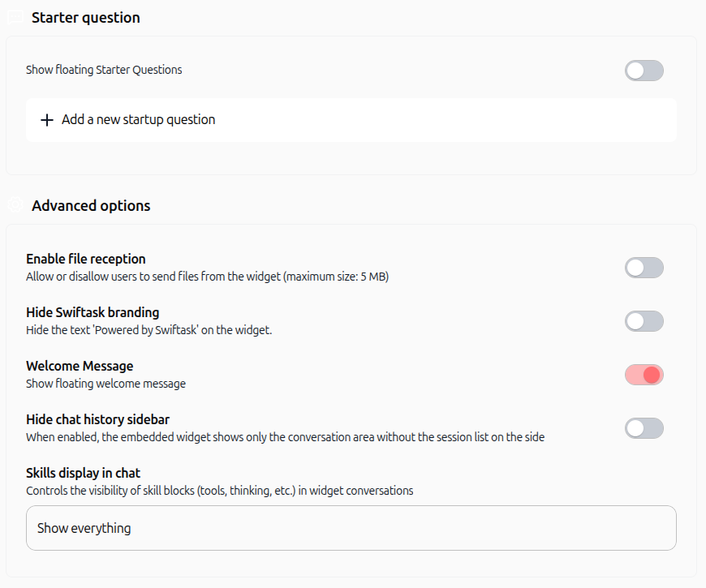The image size is (706, 588).
Task: Select the Advanced options section heading
Action: (x=91, y=206)
